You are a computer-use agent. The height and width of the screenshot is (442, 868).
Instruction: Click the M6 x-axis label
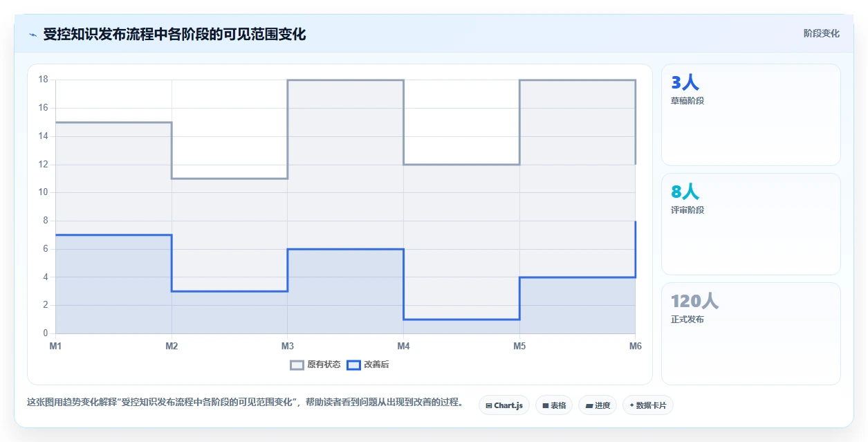click(635, 346)
